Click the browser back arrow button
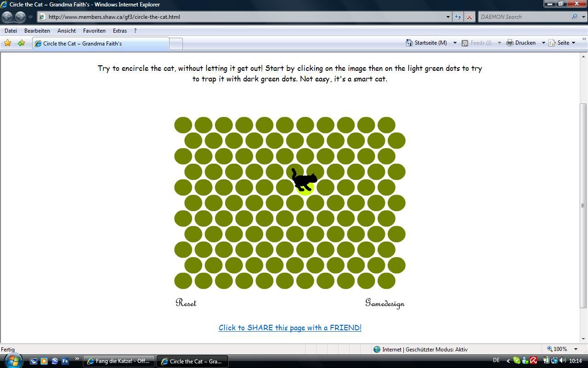Screen dimensions: 588x368 tap(7, 17)
